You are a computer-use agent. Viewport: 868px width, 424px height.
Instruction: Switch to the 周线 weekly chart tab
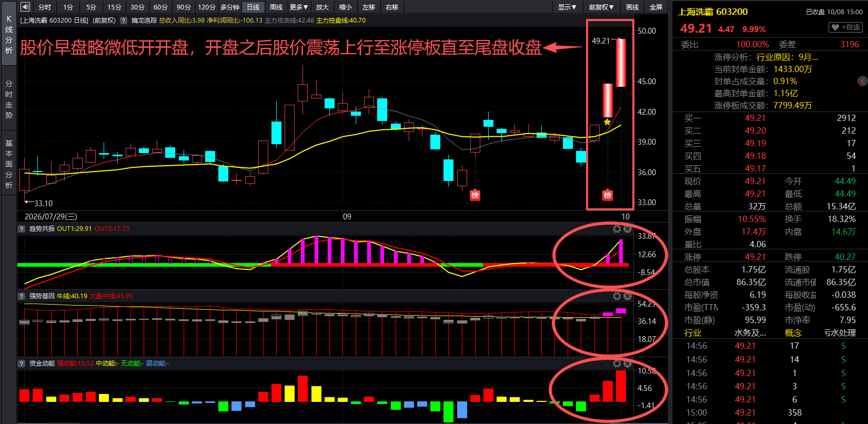click(x=276, y=7)
